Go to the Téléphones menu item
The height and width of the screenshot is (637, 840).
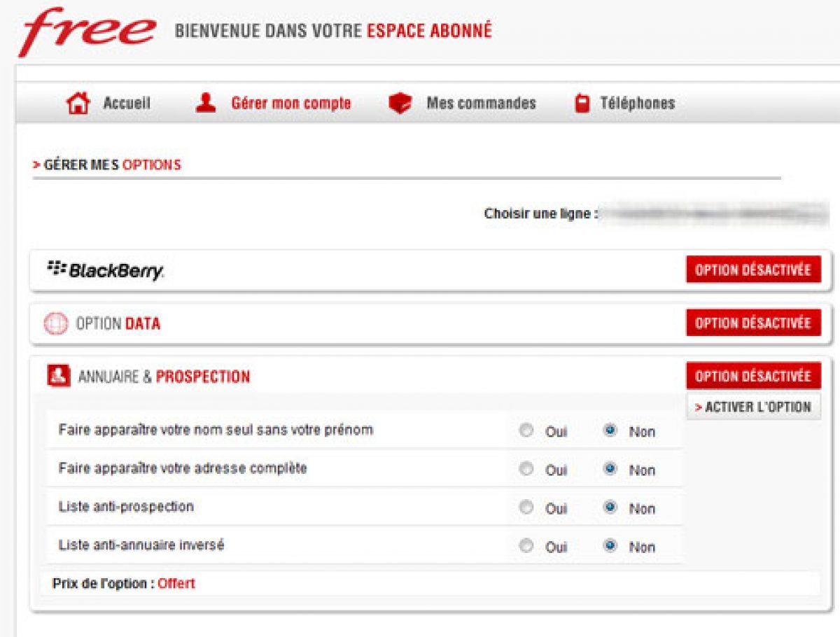(637, 104)
